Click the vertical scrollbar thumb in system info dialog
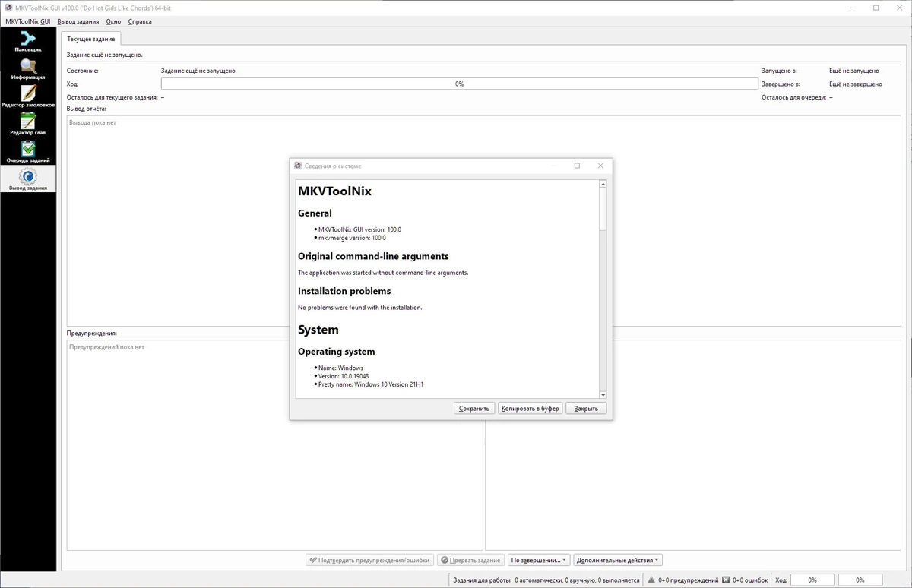The width and height of the screenshot is (912, 588). [x=603, y=208]
